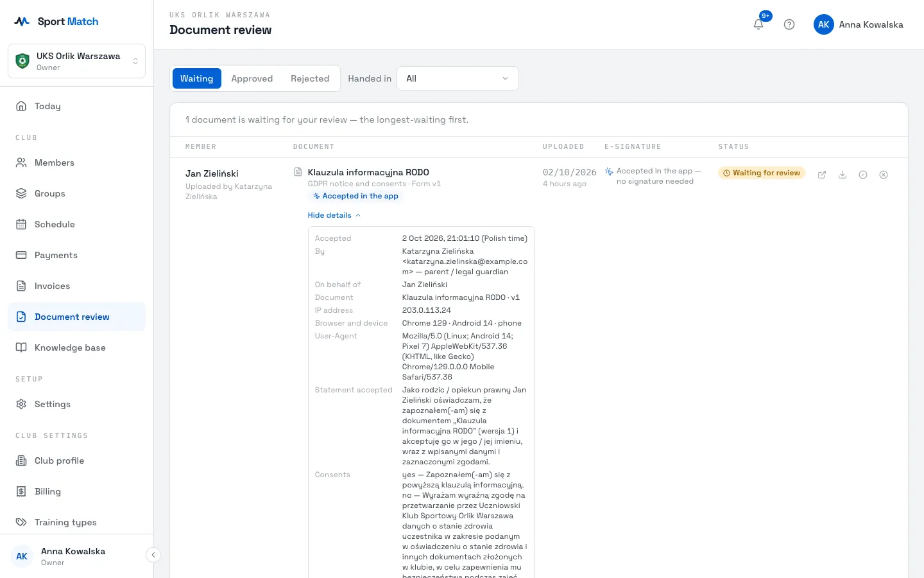
Task: Click 'no signature needed' e-signature text
Action: [x=655, y=181]
